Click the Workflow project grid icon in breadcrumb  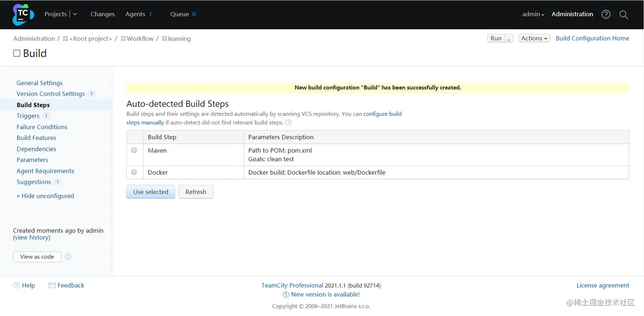(x=123, y=39)
